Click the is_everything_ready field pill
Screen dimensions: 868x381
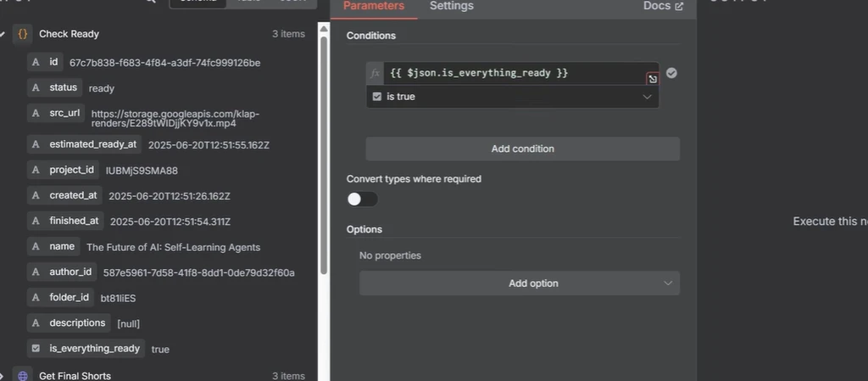tap(86, 348)
